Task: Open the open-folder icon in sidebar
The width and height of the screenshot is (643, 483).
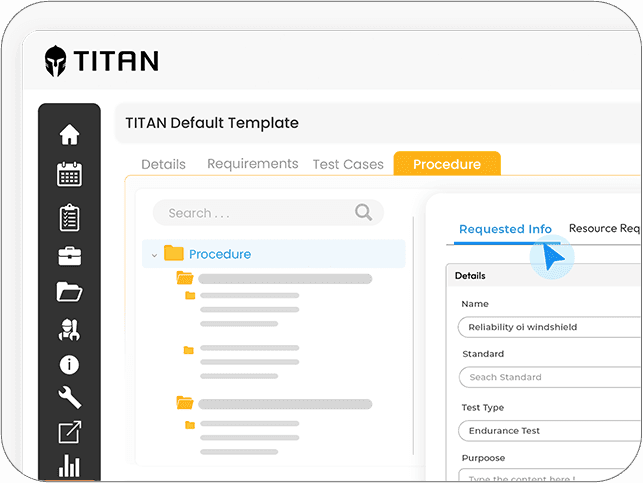Action: [69, 292]
